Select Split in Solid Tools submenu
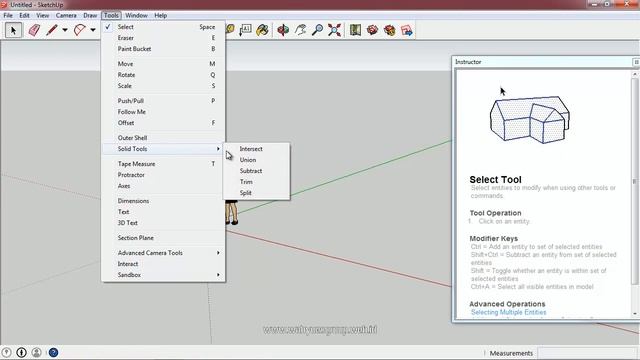 click(256, 193)
